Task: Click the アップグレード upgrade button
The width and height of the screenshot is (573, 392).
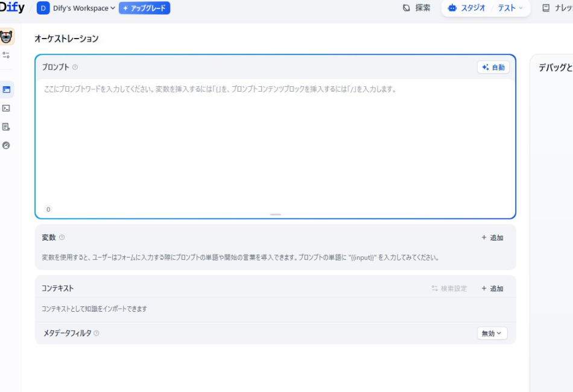Action: point(145,8)
